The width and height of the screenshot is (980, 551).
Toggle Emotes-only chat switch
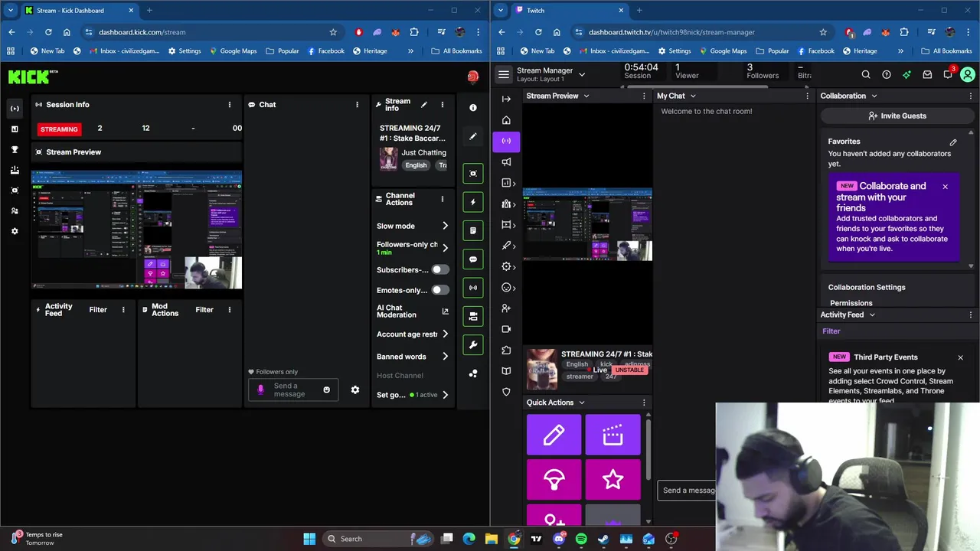coord(440,290)
